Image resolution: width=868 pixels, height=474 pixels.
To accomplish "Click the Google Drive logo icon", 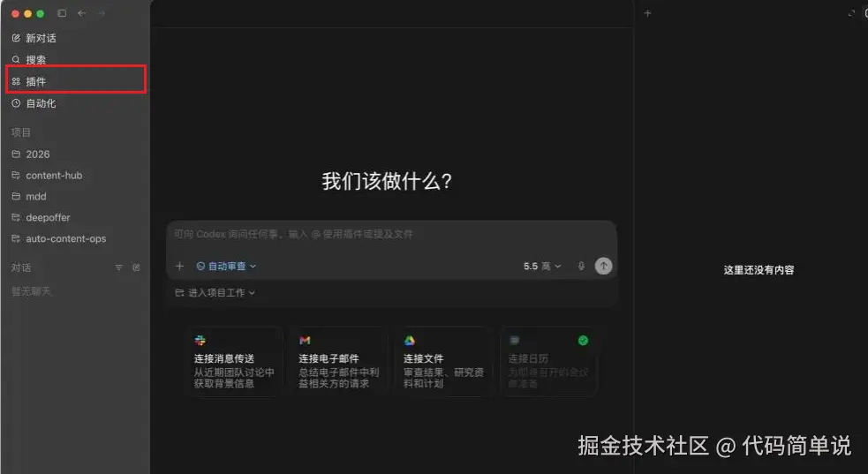I will tap(409, 340).
